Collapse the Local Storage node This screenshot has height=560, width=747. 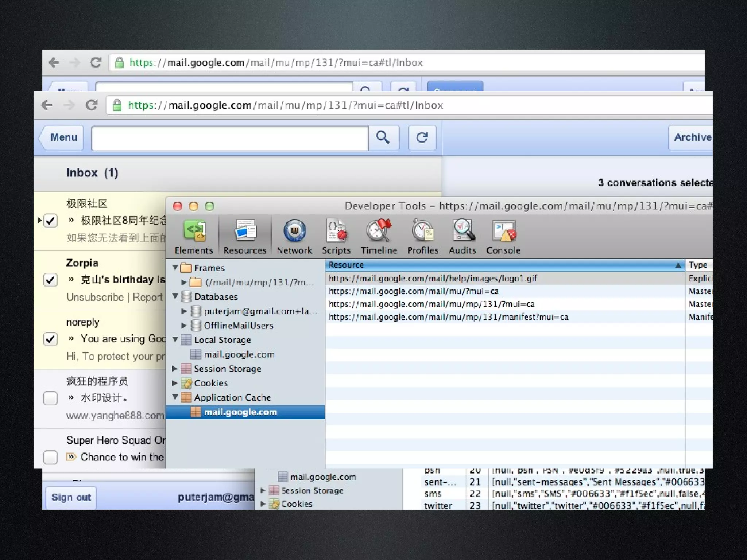point(175,339)
